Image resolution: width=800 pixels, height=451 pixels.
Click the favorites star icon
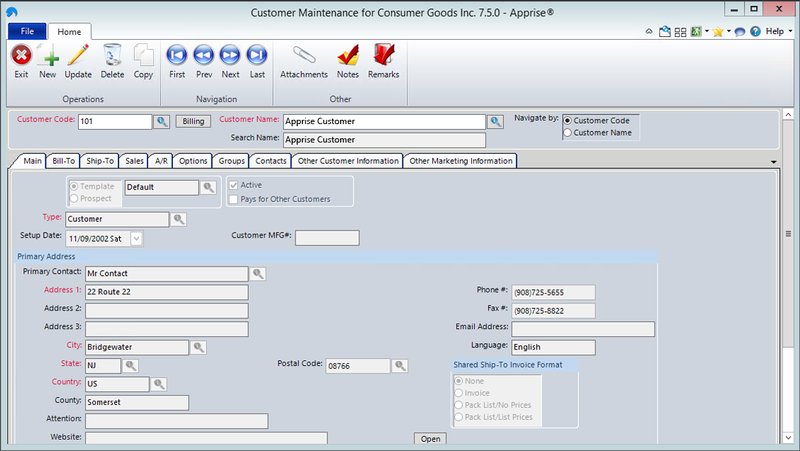tap(718, 32)
